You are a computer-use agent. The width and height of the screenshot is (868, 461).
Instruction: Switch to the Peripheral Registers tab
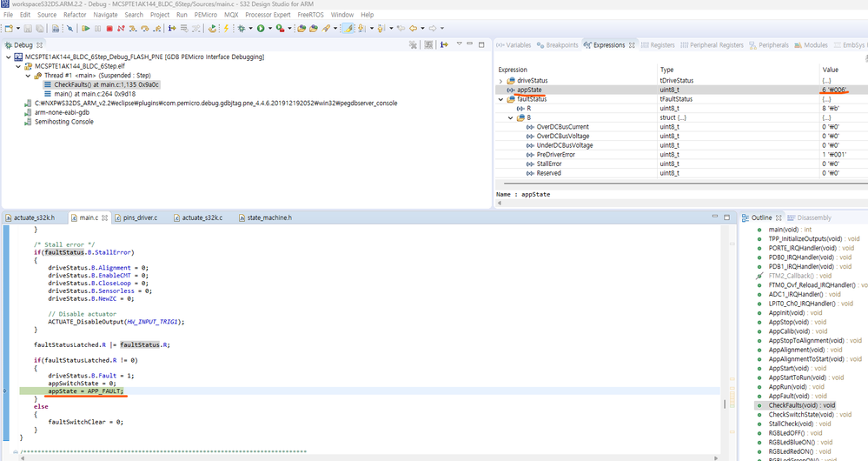pos(712,45)
